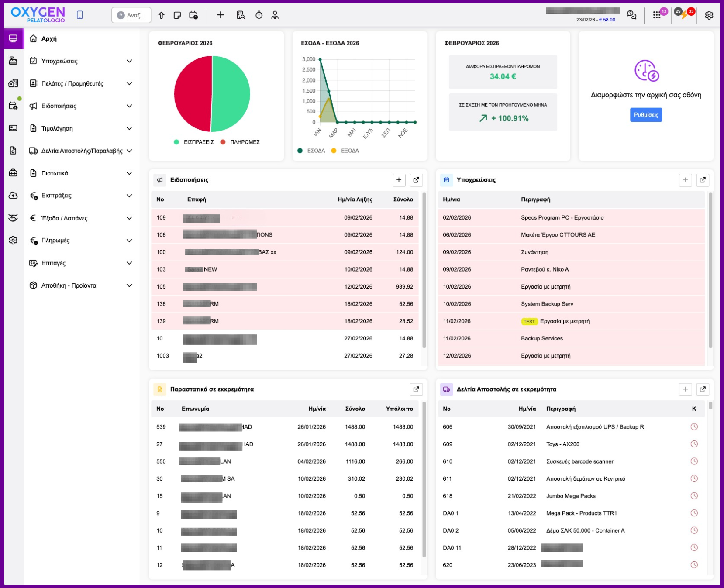Add new entry in Ειδοποιήσεις panel
Viewport: 724px width, 588px height.
pos(399,180)
